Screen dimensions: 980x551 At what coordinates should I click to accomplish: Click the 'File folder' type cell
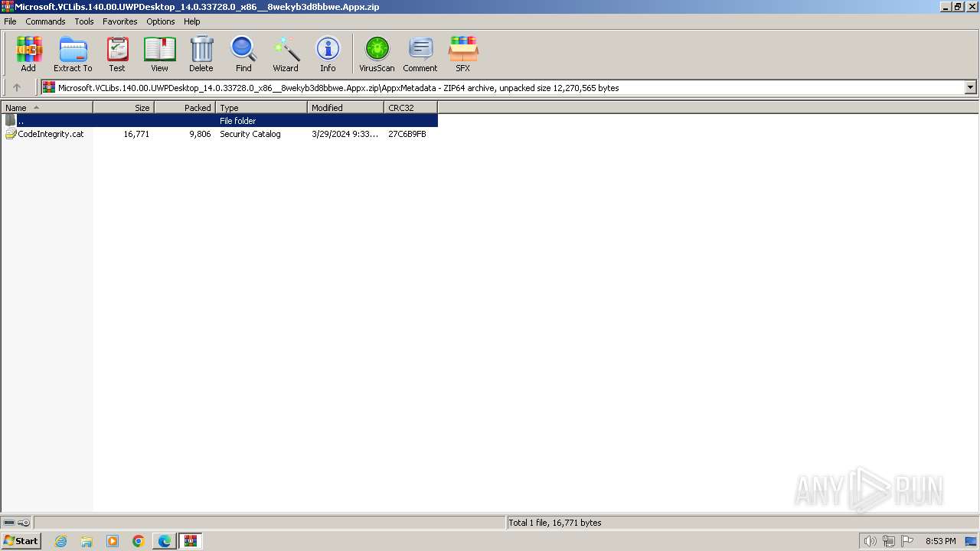pos(238,121)
